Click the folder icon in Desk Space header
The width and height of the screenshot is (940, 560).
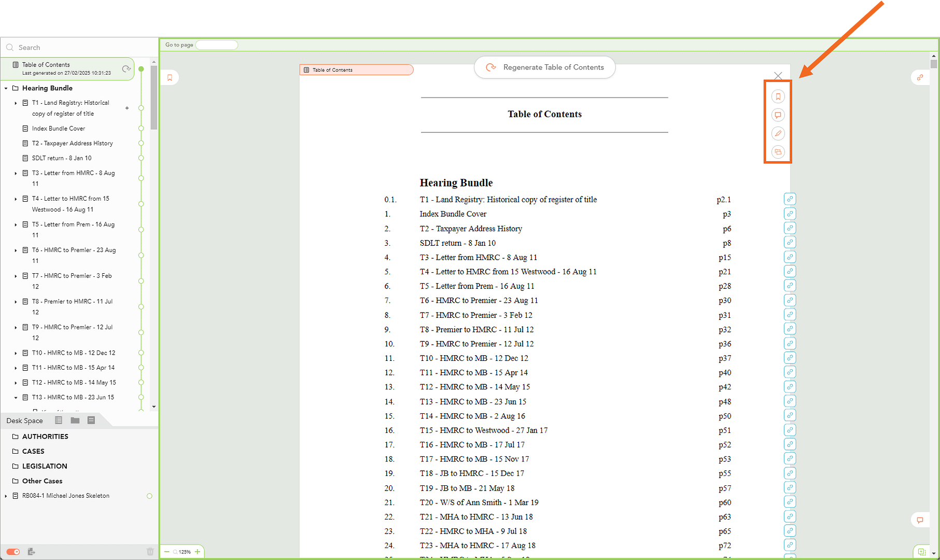(75, 421)
